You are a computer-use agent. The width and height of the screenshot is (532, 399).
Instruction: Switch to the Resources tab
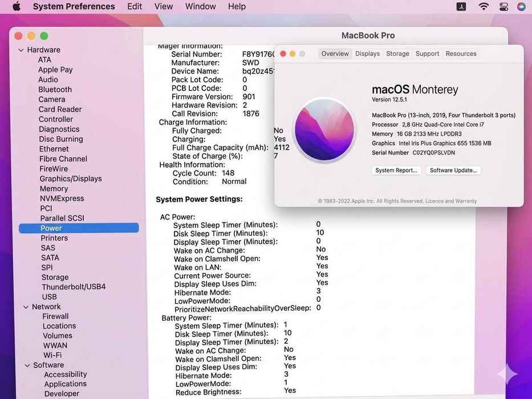tap(461, 54)
